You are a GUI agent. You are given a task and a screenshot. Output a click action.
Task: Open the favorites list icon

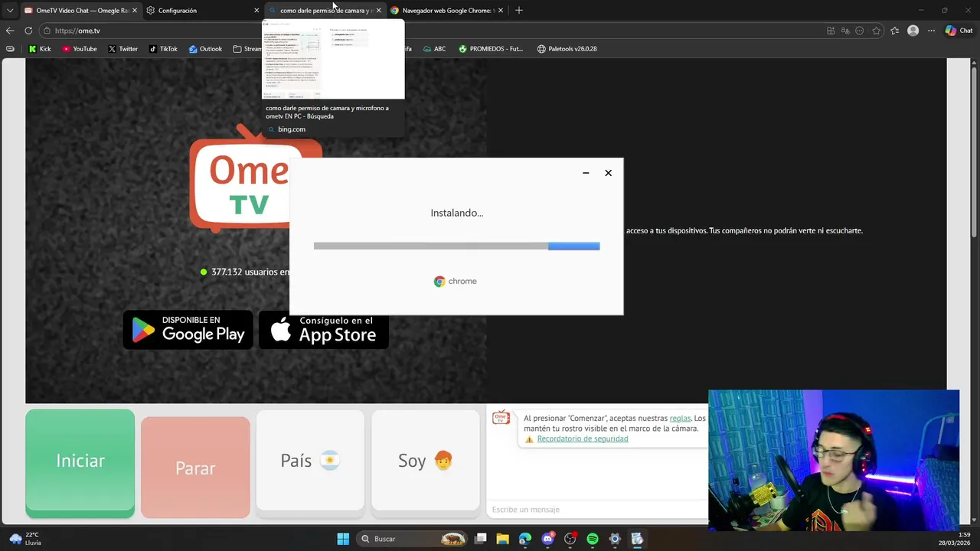[894, 31]
